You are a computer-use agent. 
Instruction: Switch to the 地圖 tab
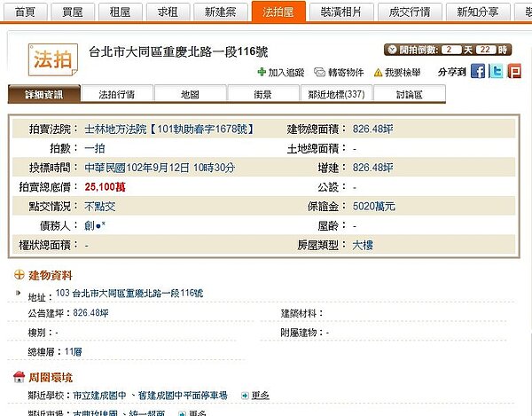(x=189, y=93)
